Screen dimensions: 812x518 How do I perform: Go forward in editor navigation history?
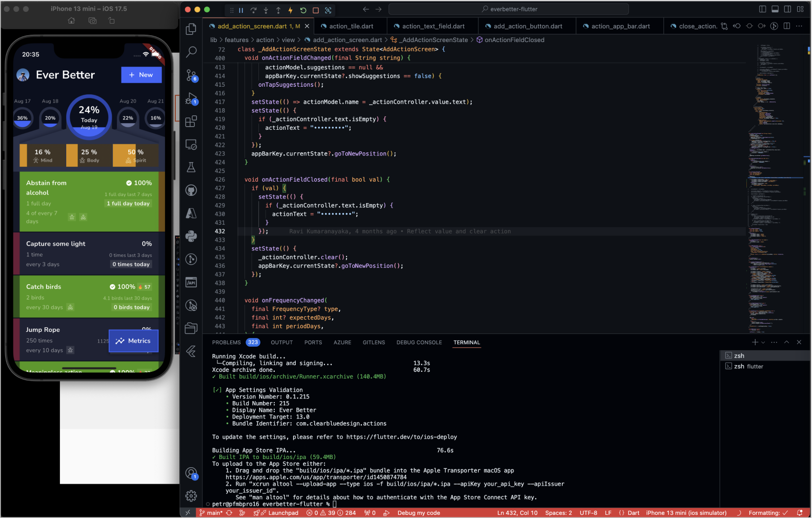378,9
